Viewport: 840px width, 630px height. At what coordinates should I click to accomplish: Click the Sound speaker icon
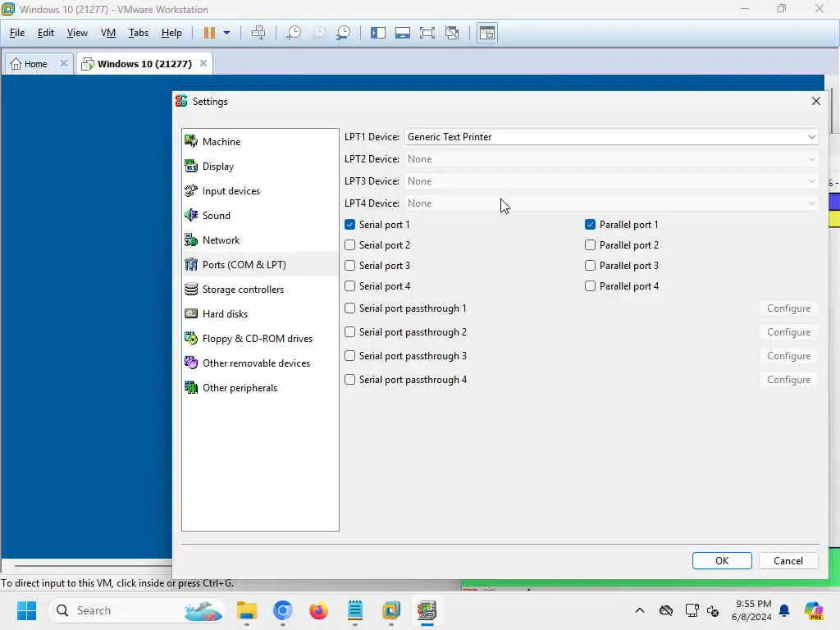[x=190, y=216]
